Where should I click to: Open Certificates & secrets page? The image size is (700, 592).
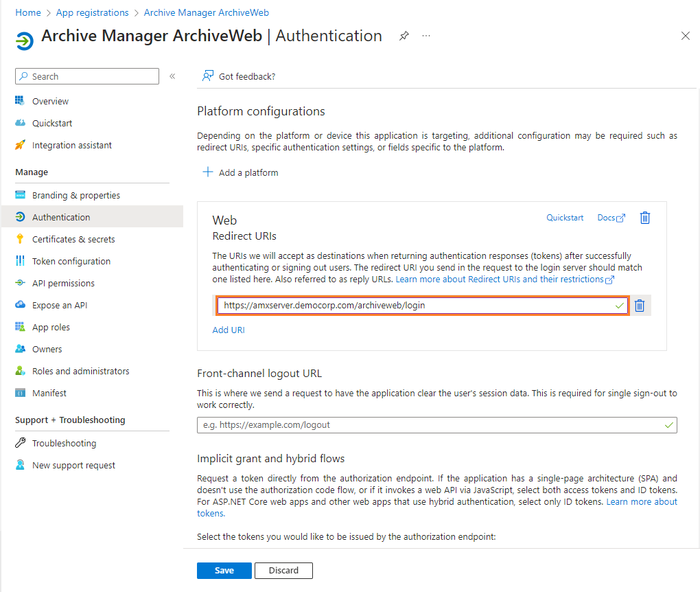73,239
